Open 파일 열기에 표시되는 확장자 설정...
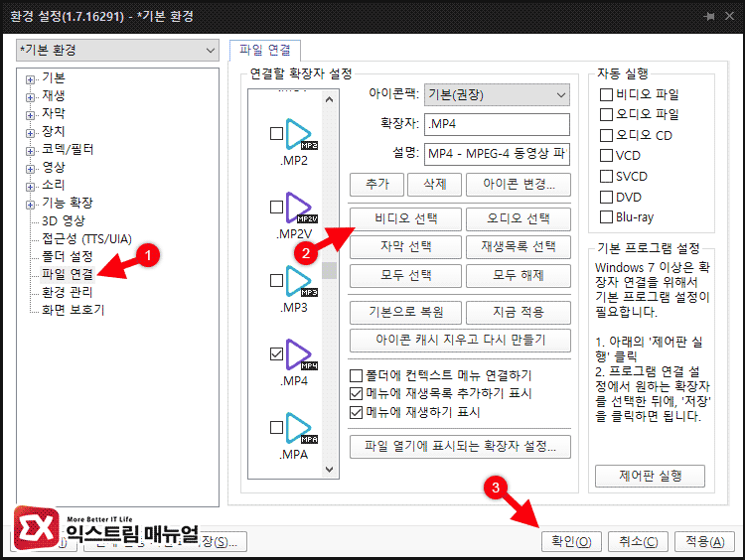The width and height of the screenshot is (745, 560). click(x=460, y=447)
